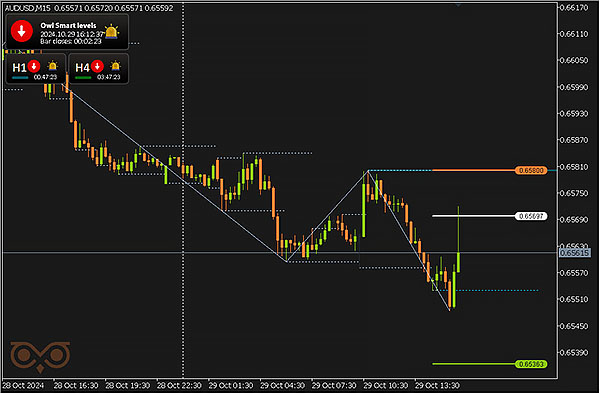Screen dimensions: 600x394
Task: Select the orange 0.65800 price level tag
Action: point(531,171)
